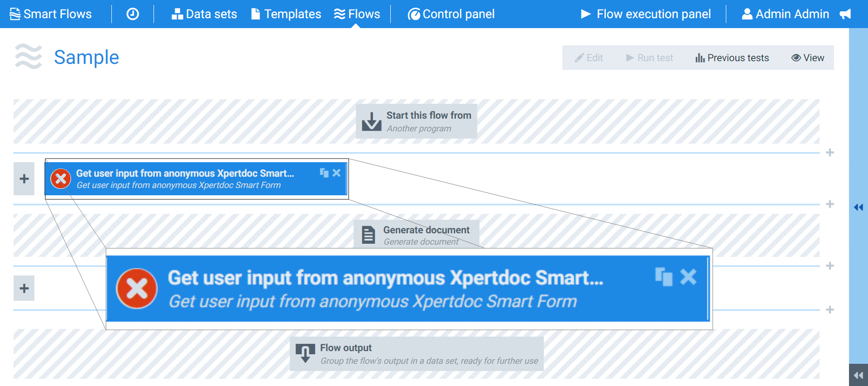This screenshot has width=868, height=386.
Task: Open the Control panel
Action: pos(451,14)
